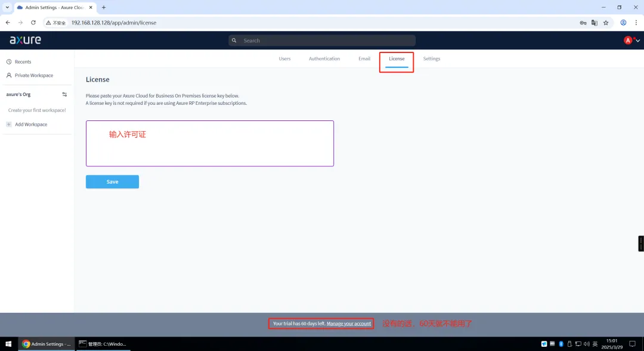Open the Chrome profile icon
This screenshot has height=351, width=644.
[623, 23]
